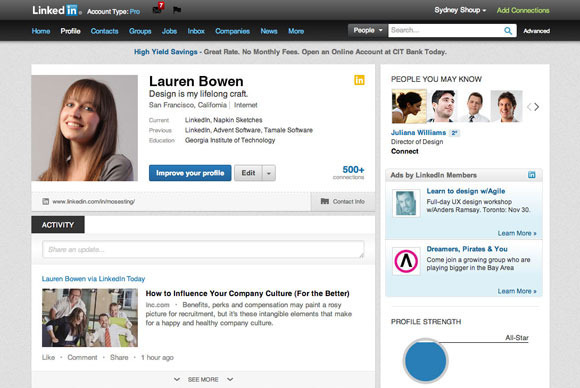Click the Agile workshop ad portrait thumbnail
The width and height of the screenshot is (580, 388).
pyautogui.click(x=406, y=203)
